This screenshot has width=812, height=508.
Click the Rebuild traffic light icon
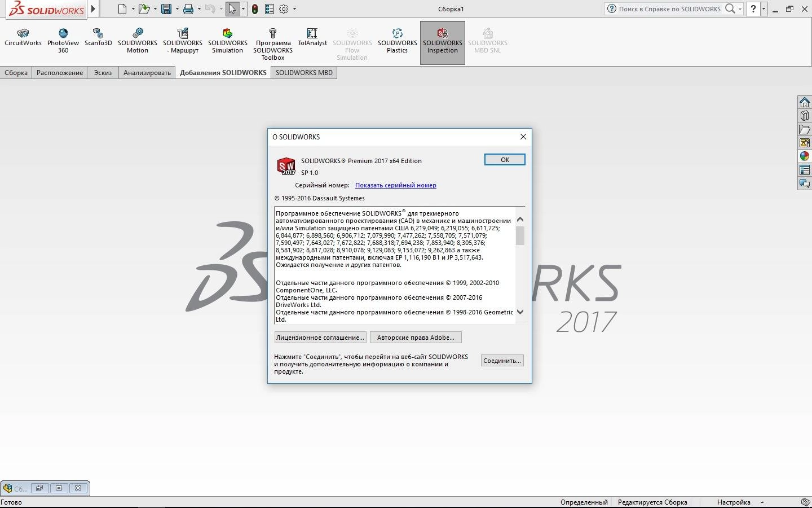coord(255,9)
